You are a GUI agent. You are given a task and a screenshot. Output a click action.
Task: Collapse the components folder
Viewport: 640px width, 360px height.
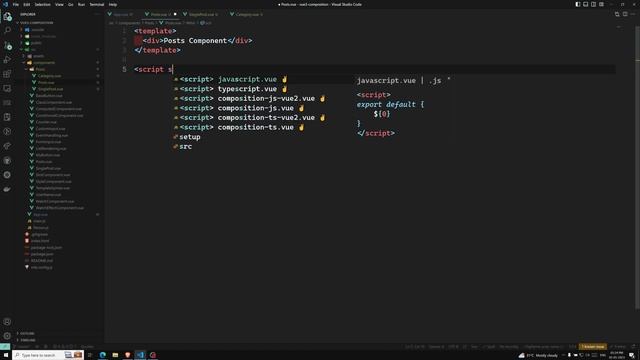click(44, 62)
